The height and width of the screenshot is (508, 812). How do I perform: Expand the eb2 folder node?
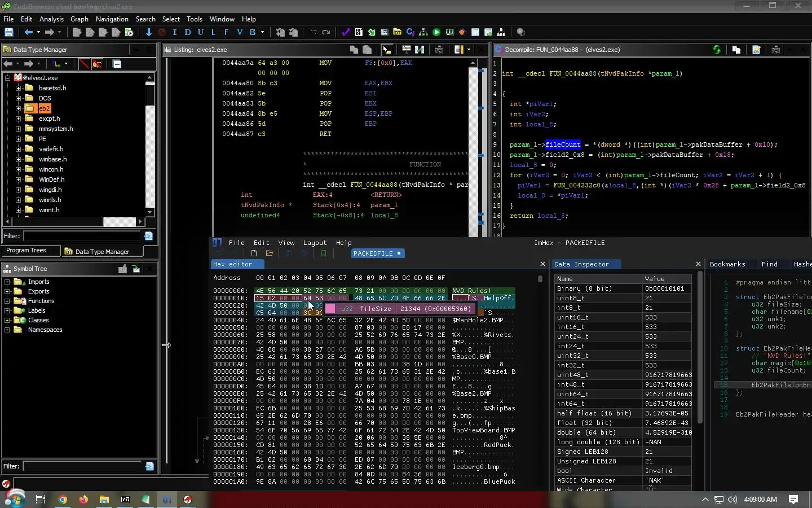point(19,108)
